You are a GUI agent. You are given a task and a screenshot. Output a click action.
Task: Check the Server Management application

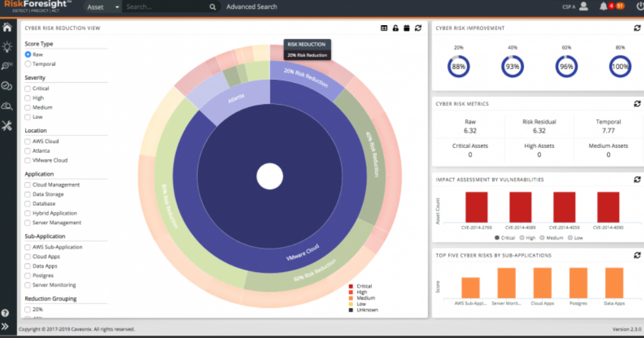click(x=28, y=223)
